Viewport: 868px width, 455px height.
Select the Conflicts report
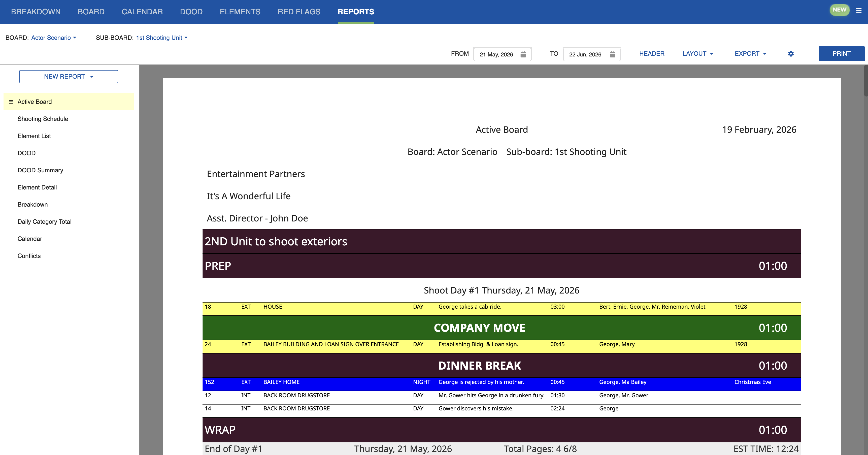click(29, 256)
